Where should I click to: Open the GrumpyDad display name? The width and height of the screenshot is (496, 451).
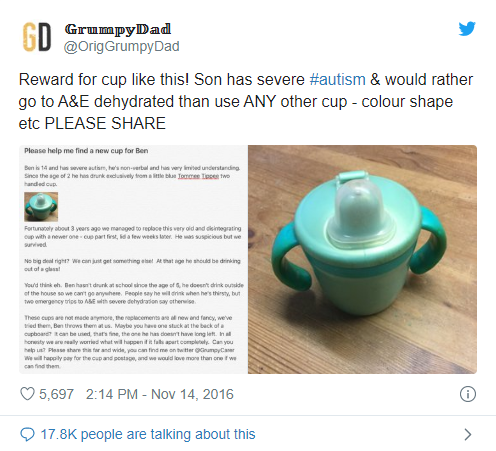point(118,29)
